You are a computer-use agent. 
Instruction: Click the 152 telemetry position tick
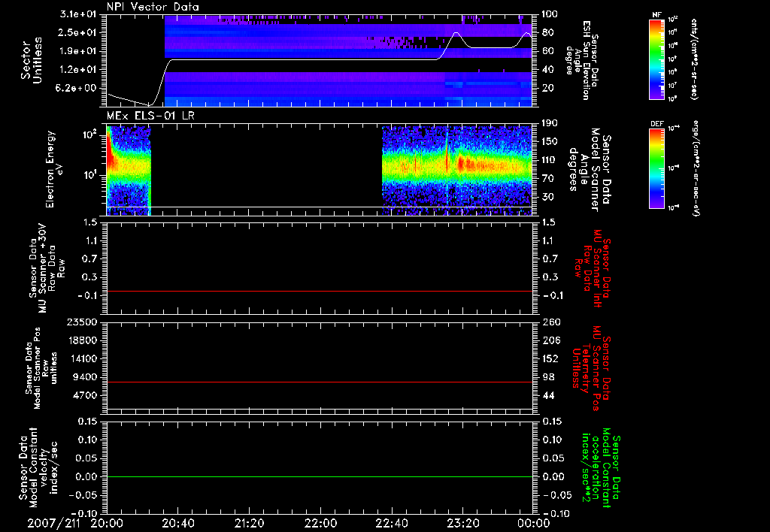[x=550, y=358]
